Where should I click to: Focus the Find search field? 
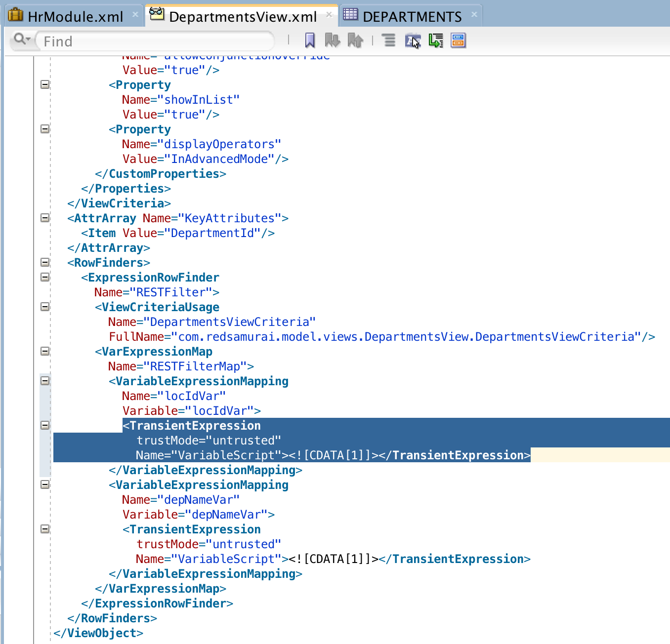click(154, 41)
